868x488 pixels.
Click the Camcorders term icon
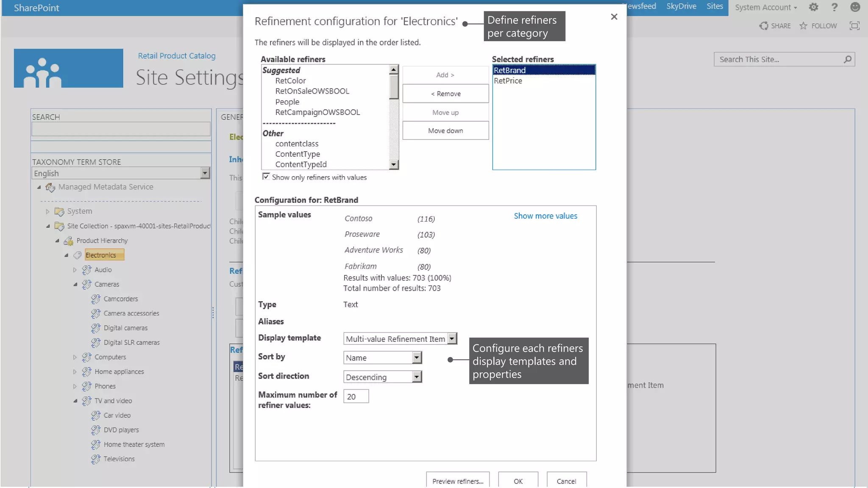(x=95, y=299)
